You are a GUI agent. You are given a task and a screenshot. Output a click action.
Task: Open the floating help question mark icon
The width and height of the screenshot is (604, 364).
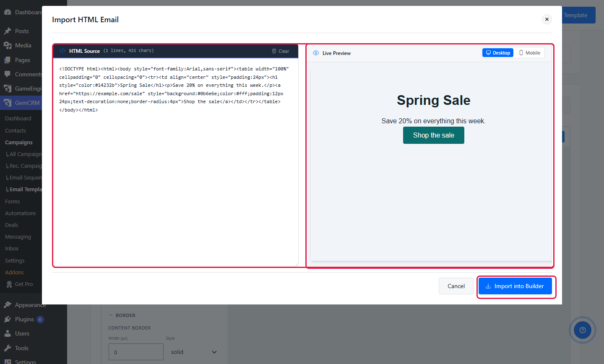pyautogui.click(x=582, y=330)
